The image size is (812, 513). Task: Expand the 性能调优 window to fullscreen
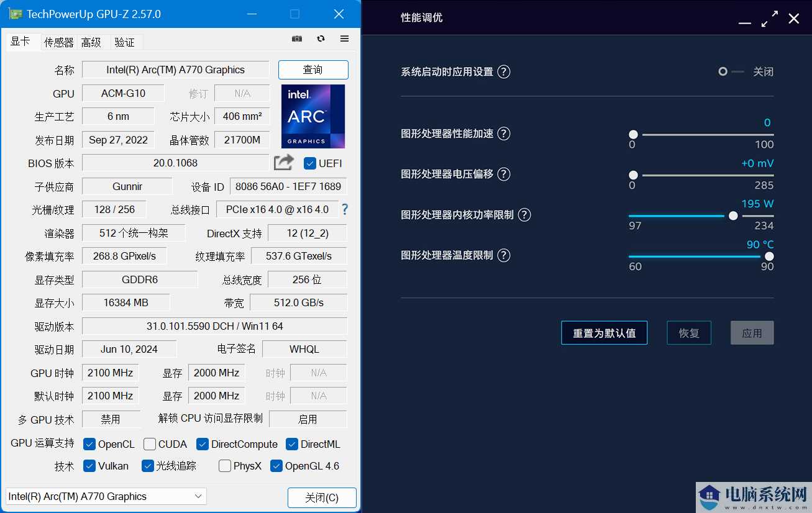coord(769,19)
